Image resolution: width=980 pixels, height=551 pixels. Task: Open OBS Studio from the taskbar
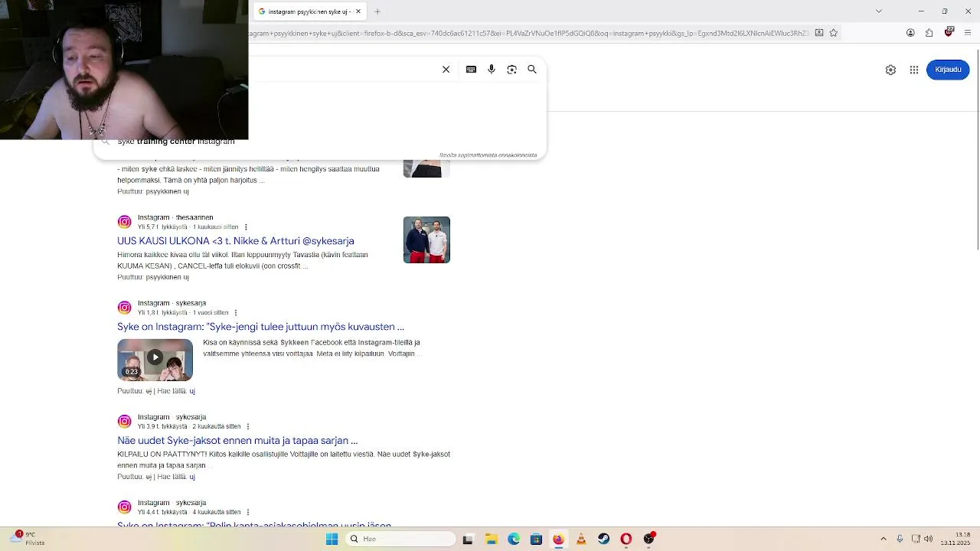coord(649,539)
